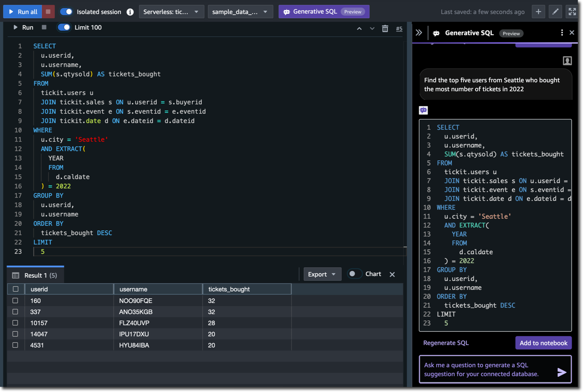This screenshot has width=583, height=392.
Task: Click the plus icon to add a cell
Action: 538,12
